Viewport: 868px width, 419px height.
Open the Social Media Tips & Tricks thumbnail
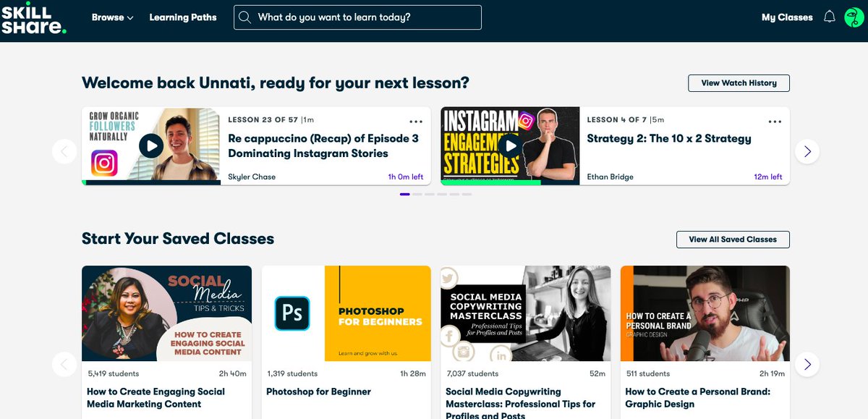click(x=166, y=313)
